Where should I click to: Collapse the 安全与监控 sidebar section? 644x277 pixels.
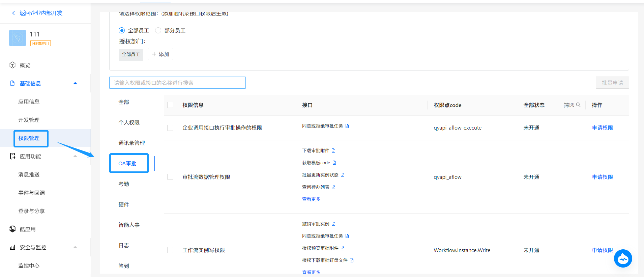[x=75, y=247]
